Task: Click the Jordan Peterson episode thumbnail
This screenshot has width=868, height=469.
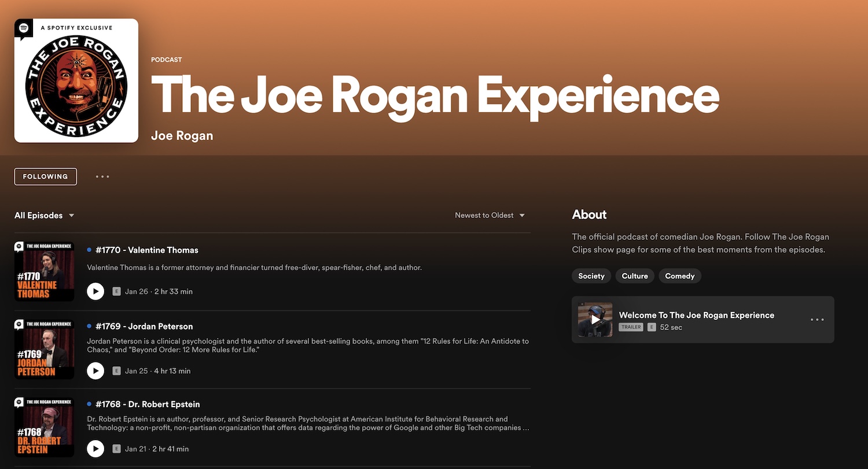Action: click(x=44, y=349)
